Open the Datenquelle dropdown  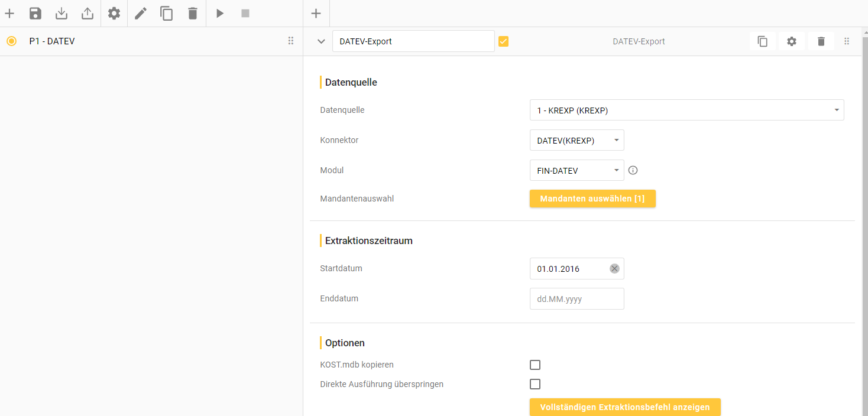[686, 110]
